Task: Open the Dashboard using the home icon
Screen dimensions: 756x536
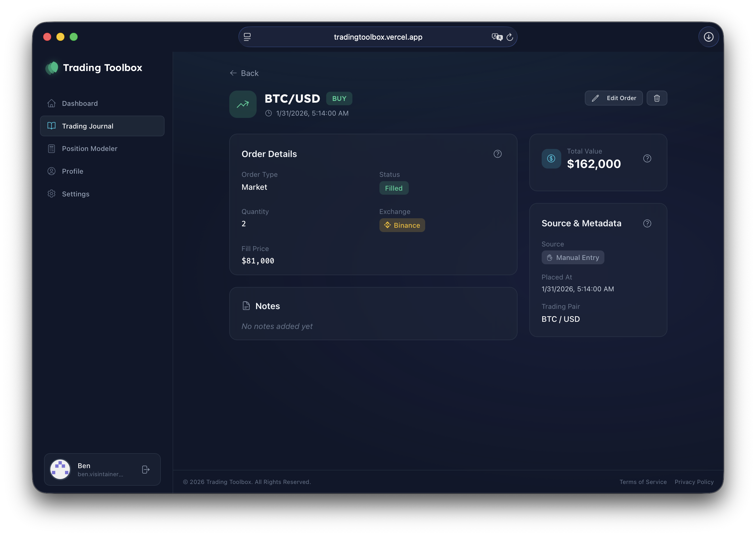Action: click(51, 103)
